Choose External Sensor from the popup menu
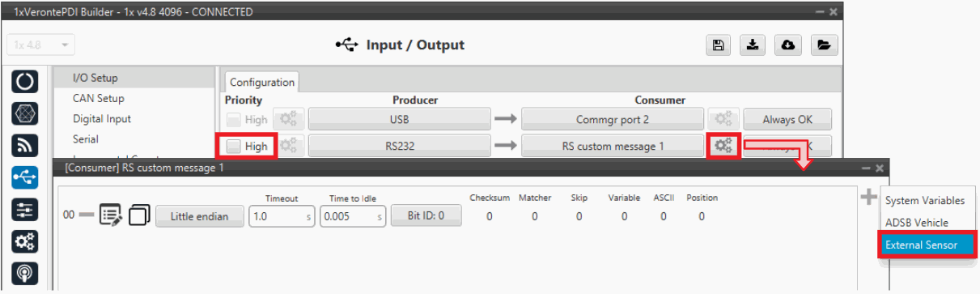 tap(923, 245)
